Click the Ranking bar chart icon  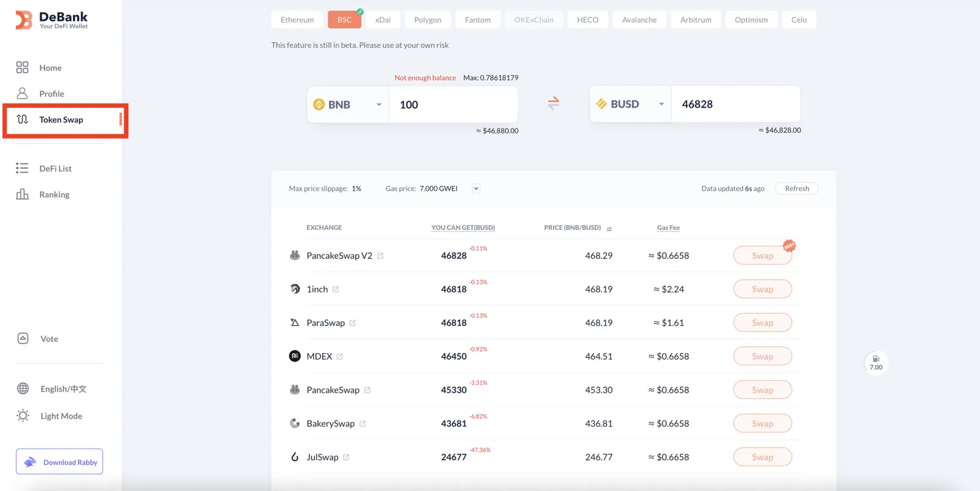coord(22,194)
